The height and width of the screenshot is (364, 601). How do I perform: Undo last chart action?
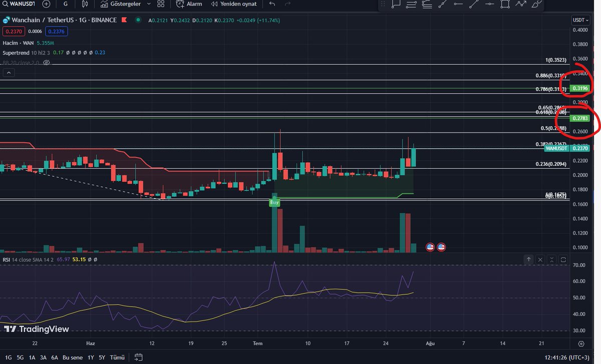point(272,4)
